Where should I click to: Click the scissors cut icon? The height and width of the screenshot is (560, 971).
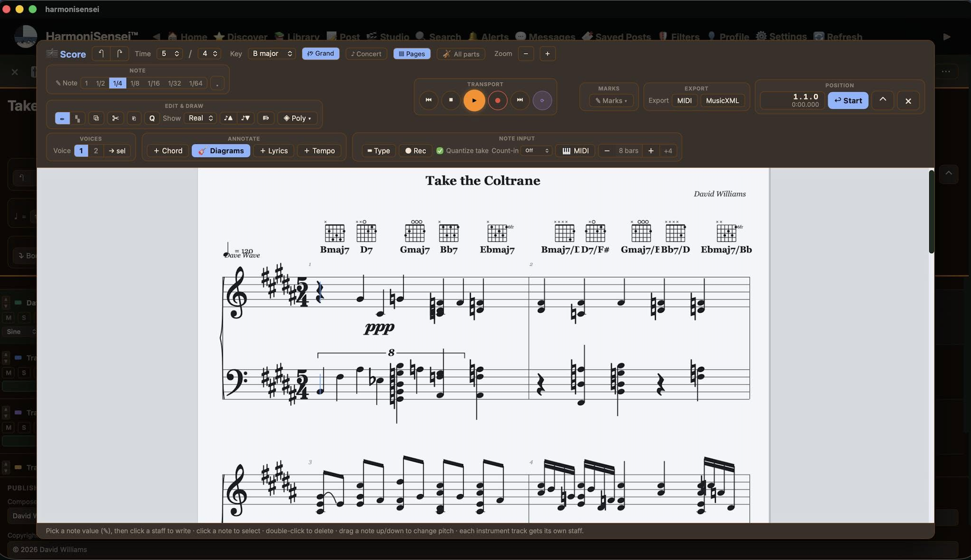(x=115, y=118)
